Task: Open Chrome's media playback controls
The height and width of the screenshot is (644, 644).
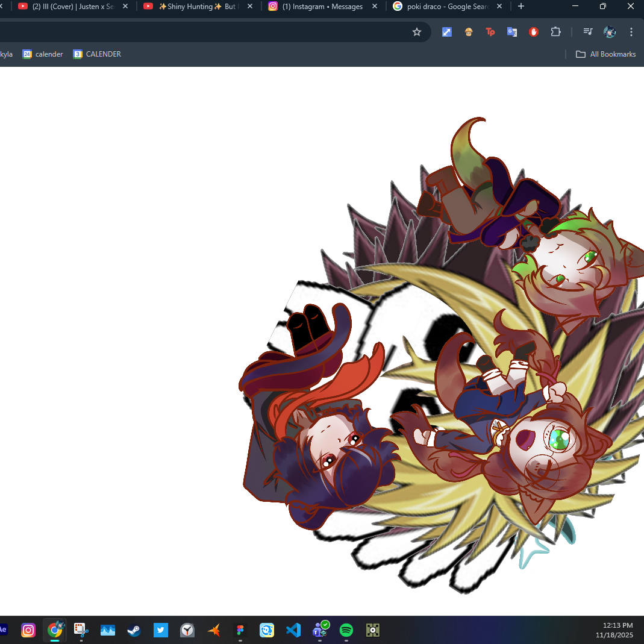Action: pyautogui.click(x=587, y=31)
